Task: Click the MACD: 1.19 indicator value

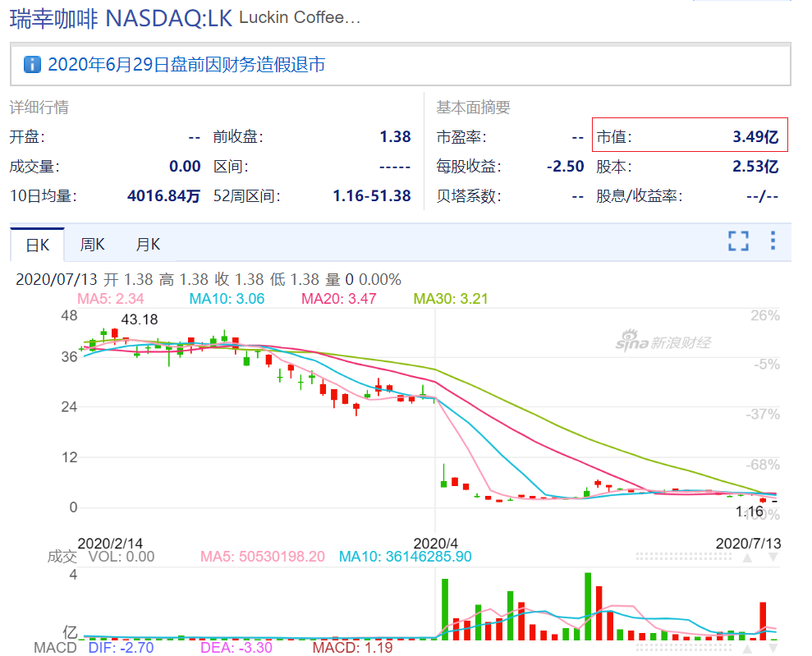Action: (353, 648)
